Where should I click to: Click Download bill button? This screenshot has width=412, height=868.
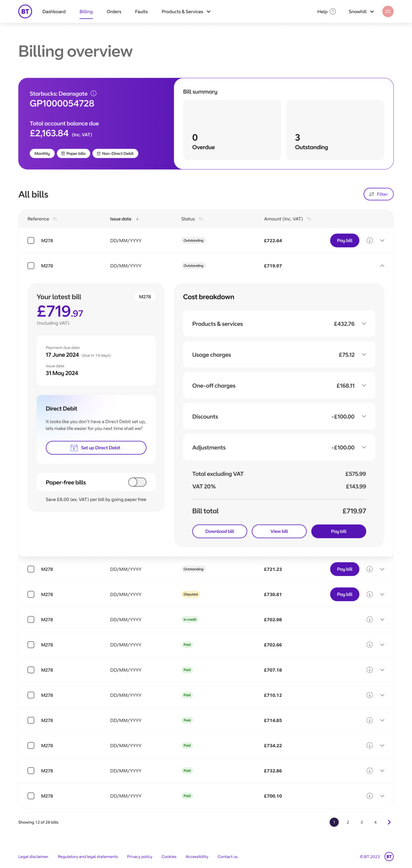point(220,531)
